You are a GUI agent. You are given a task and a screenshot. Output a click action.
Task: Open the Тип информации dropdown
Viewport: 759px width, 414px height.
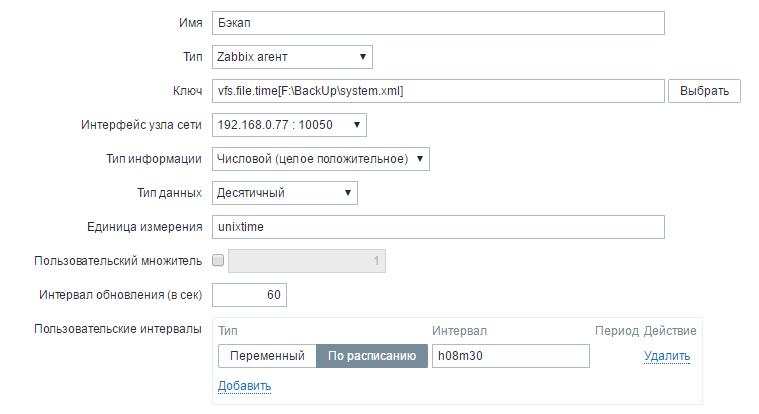[320, 158]
